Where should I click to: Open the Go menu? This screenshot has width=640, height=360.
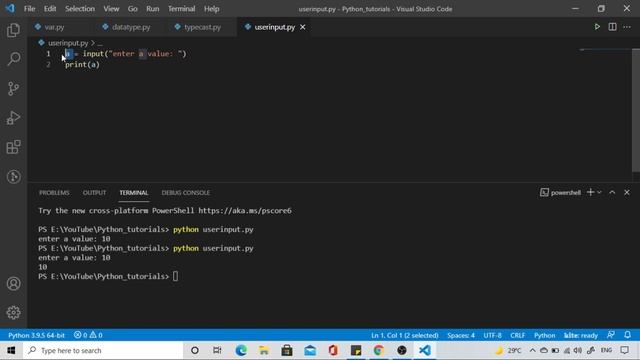133,9
